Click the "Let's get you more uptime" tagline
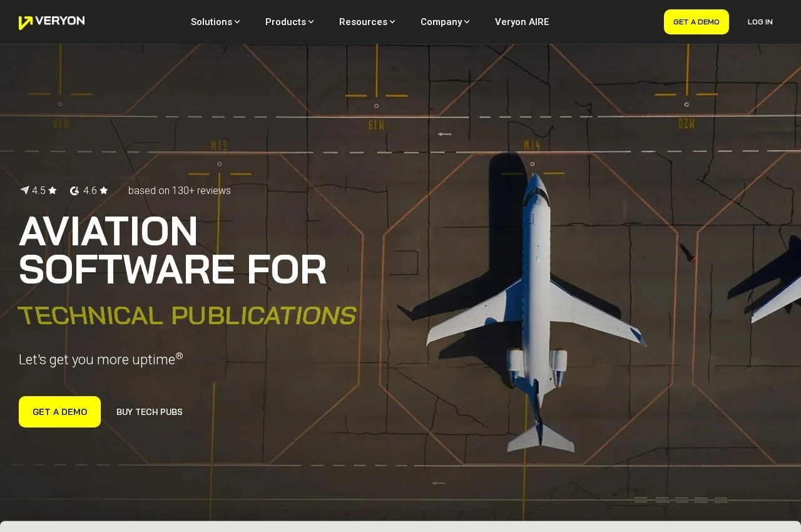Screen dimensions: 801x532 101,359
